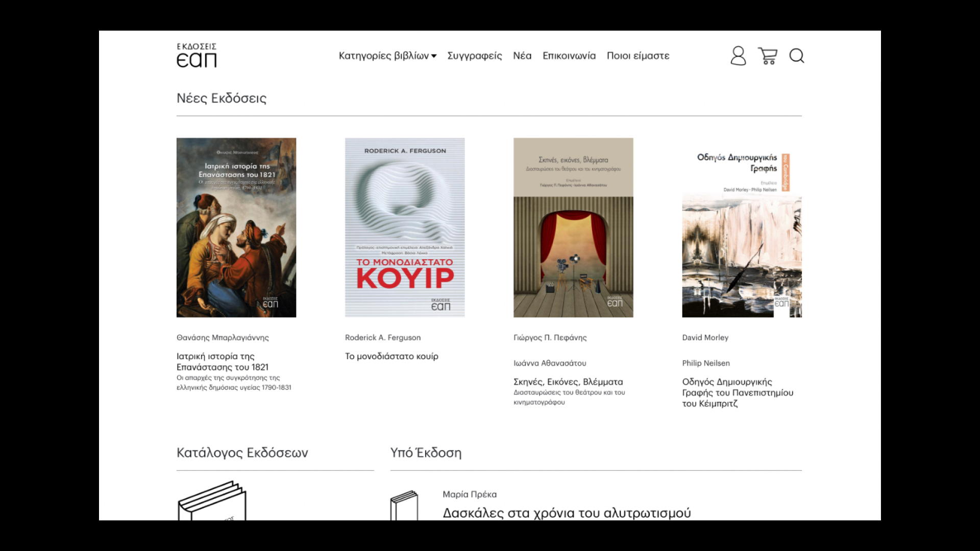The image size is (980, 551).
Task: Click author Γιώργος Π. Πεφάνης
Action: pos(550,338)
